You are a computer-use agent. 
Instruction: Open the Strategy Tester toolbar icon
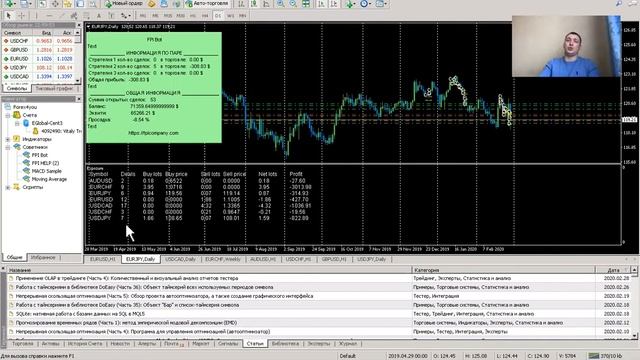tap(93, 4)
